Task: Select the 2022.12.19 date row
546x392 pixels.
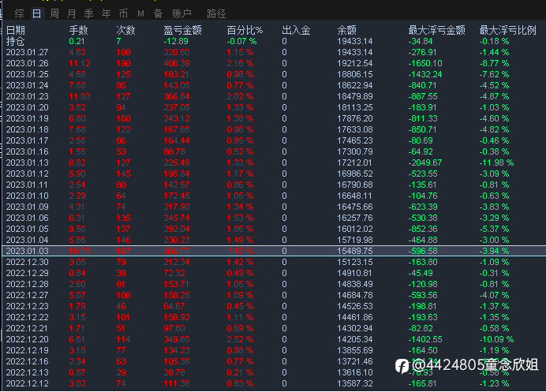Action: [x=274, y=350]
